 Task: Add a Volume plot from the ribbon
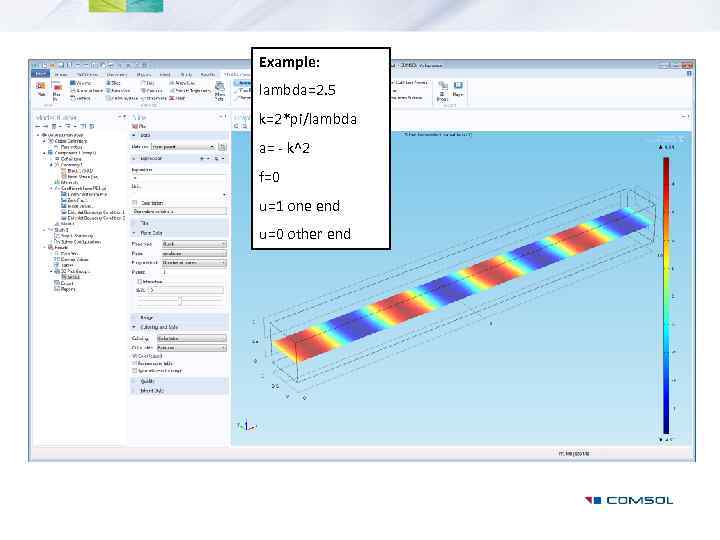point(80,83)
